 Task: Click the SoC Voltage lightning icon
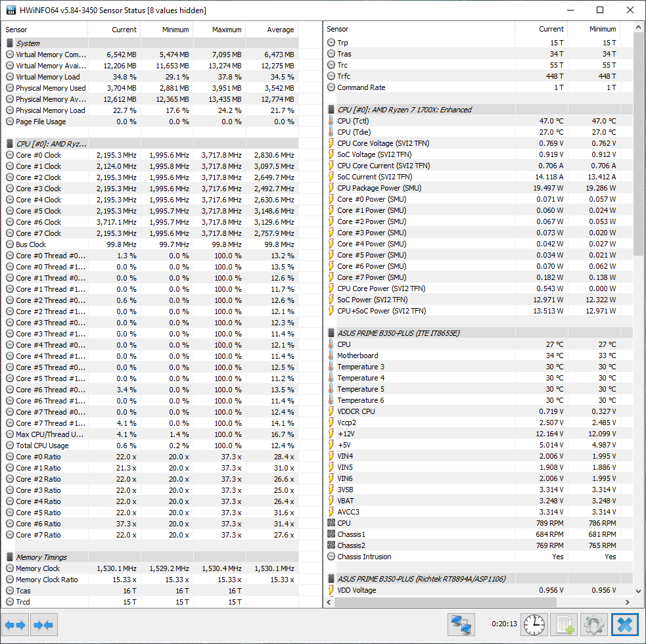click(331, 154)
